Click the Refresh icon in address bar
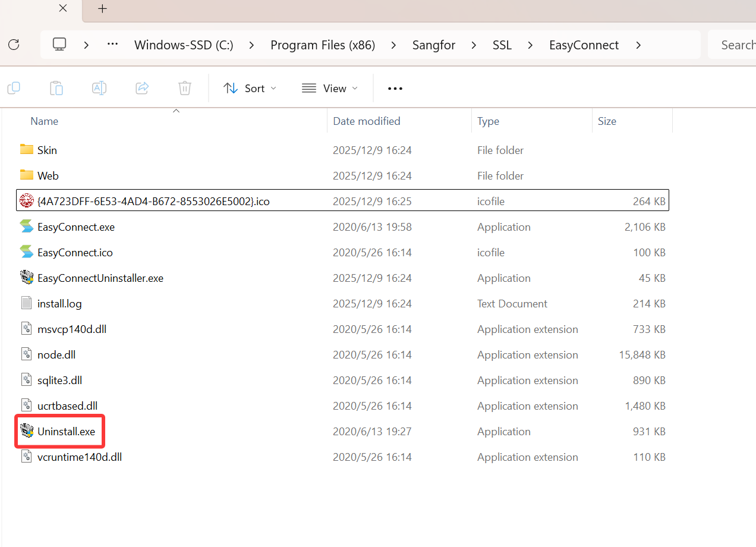 click(14, 45)
